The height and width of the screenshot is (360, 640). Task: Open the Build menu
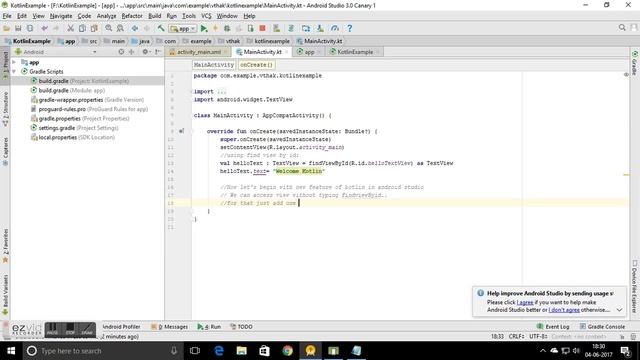tap(154, 16)
